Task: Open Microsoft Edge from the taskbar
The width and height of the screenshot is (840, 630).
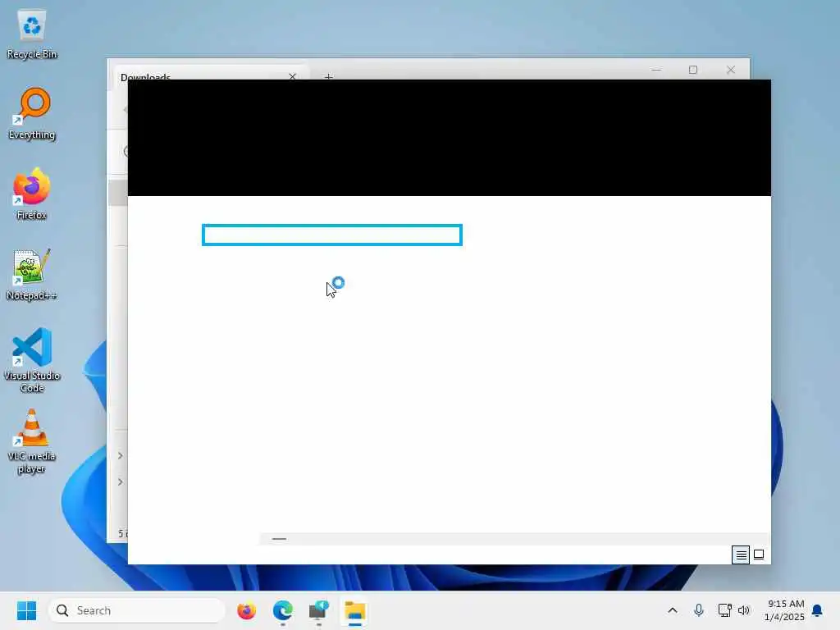Action: 282,610
